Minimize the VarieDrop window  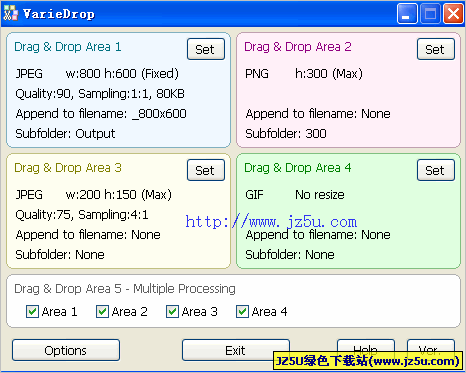(407, 14)
